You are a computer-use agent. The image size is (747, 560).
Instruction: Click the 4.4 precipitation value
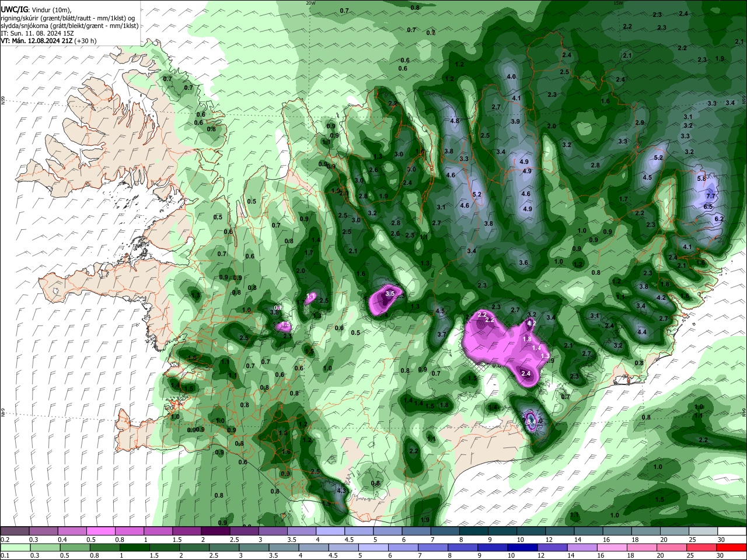642,332
